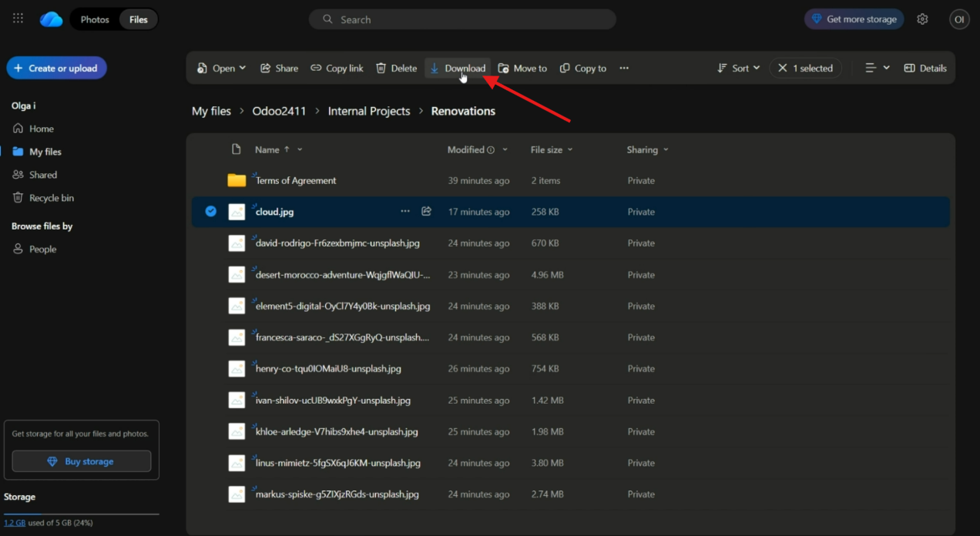Click into the Search field
This screenshot has width=980, height=536.
click(x=462, y=19)
